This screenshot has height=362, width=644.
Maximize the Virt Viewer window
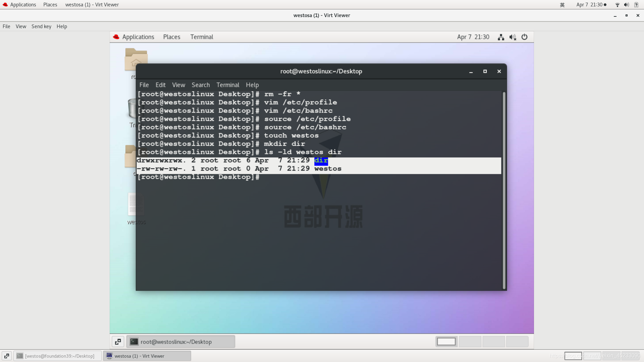[x=626, y=15]
